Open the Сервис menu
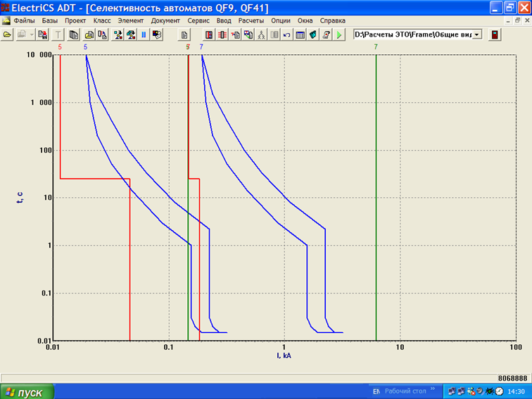 click(x=198, y=20)
